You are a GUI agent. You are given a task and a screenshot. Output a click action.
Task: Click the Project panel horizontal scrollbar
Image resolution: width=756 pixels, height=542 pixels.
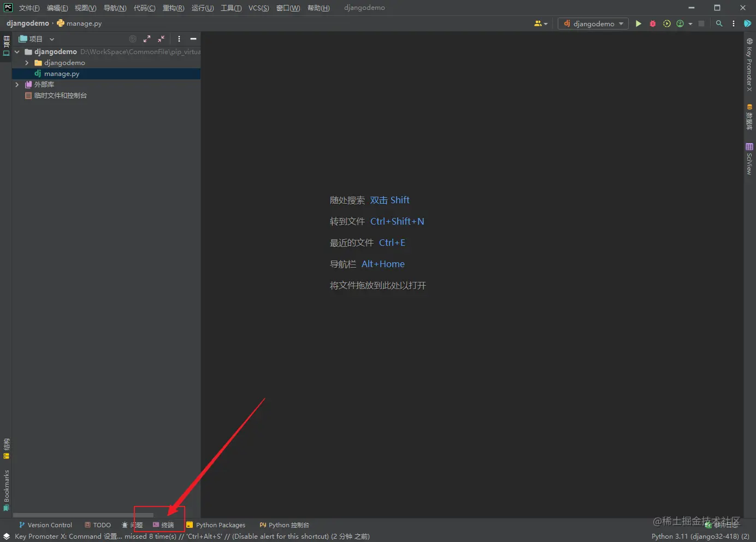click(83, 515)
